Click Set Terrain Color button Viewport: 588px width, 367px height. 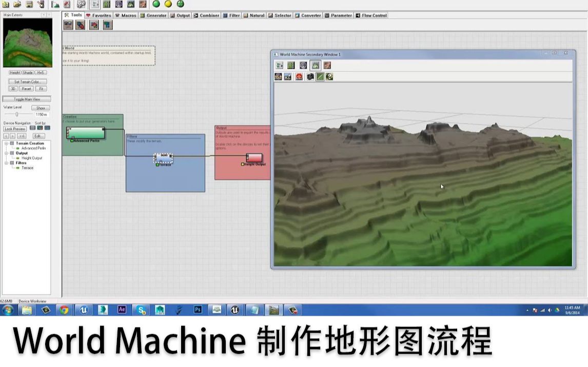click(x=27, y=82)
